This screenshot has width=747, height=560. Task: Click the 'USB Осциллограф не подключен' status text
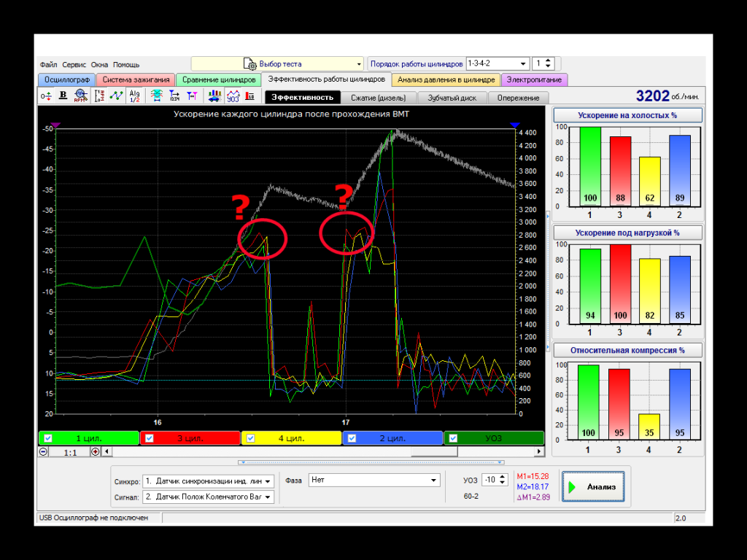pos(94,518)
